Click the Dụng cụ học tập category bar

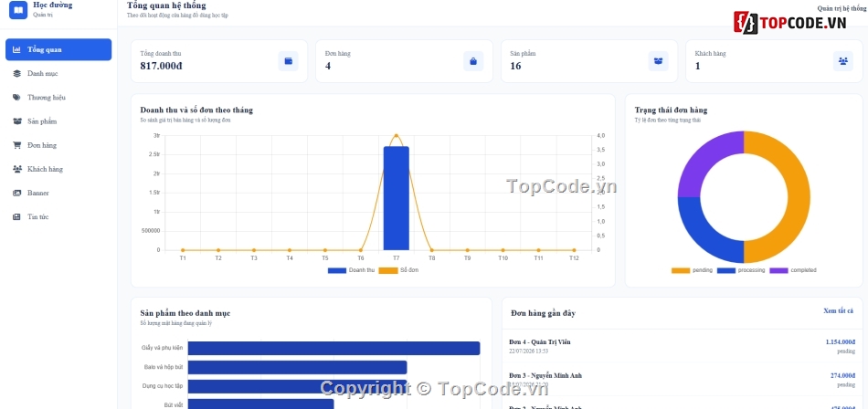point(297,386)
